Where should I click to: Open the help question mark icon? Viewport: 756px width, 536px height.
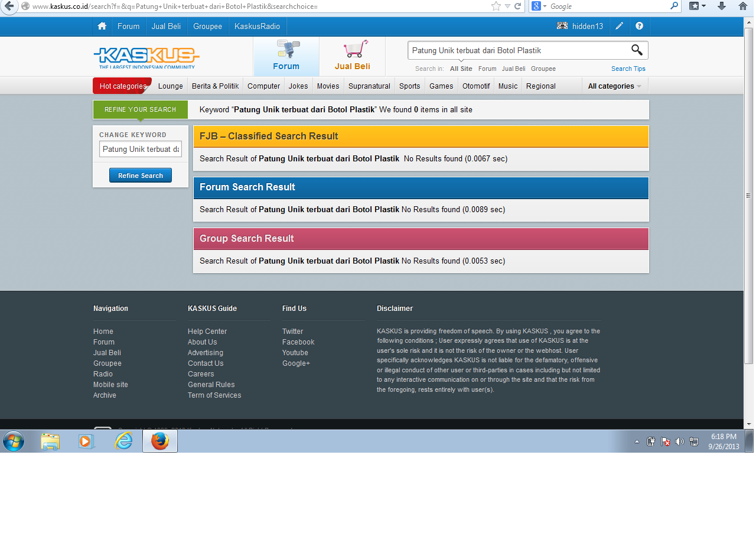(639, 26)
